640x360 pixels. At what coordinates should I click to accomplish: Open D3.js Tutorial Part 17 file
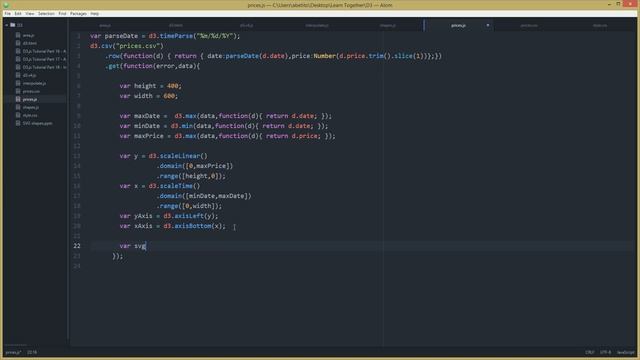pyautogui.click(x=44, y=59)
